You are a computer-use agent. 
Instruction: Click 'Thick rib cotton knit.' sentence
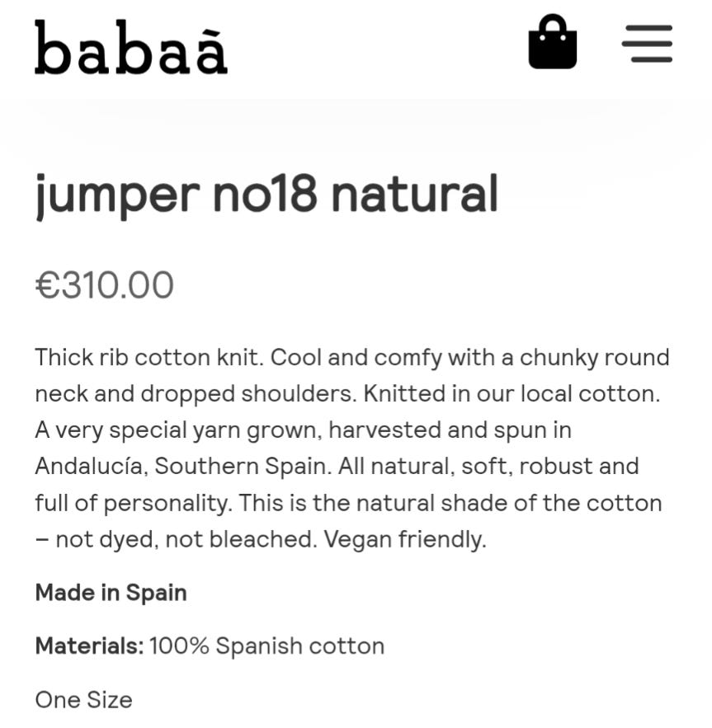click(x=149, y=358)
